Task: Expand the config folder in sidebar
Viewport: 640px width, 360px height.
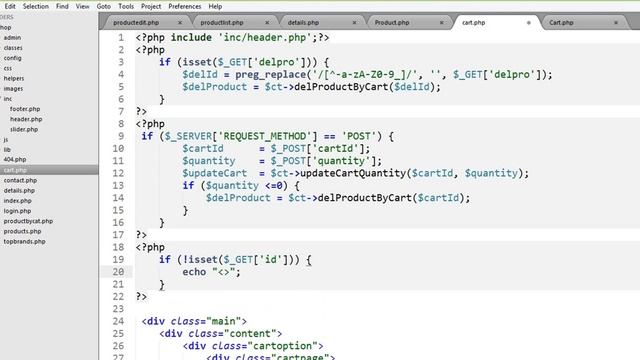Action: [x=12, y=58]
